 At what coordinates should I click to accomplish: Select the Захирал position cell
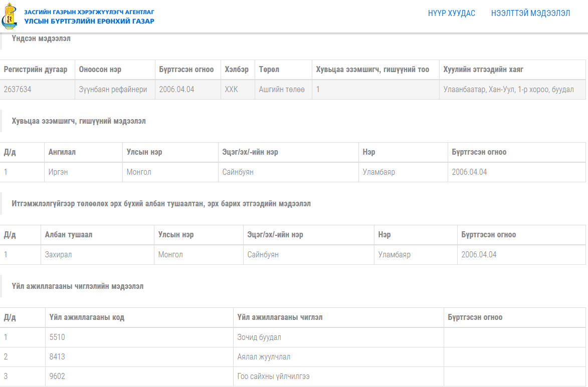click(58, 255)
